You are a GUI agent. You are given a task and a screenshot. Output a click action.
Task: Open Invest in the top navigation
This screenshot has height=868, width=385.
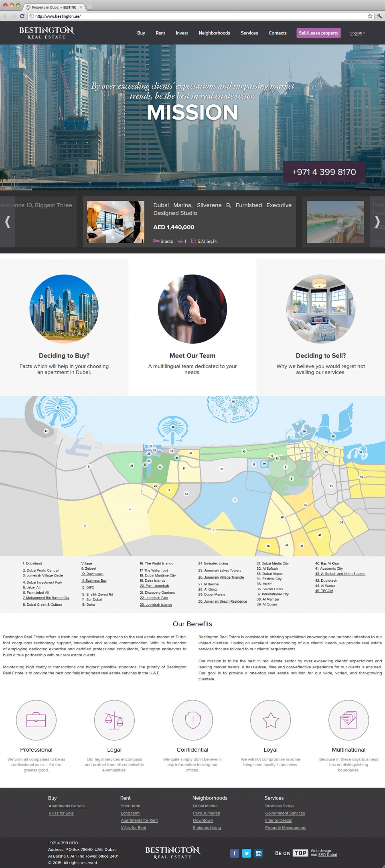pos(182,33)
